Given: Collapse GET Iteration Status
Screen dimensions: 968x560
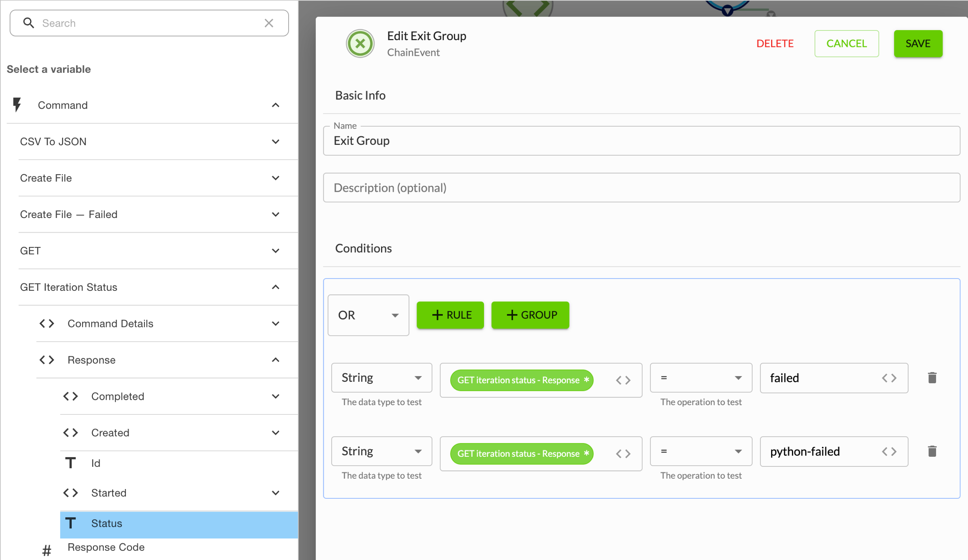Looking at the screenshot, I should point(275,287).
